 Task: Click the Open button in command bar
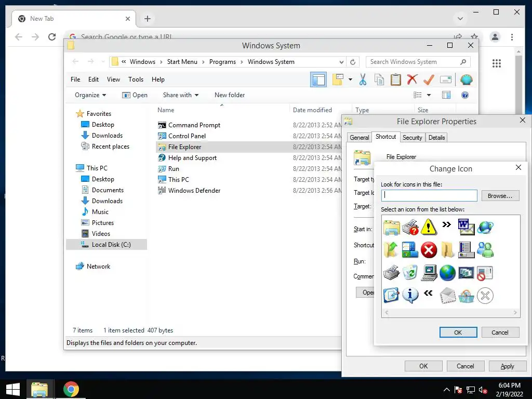pyautogui.click(x=135, y=95)
